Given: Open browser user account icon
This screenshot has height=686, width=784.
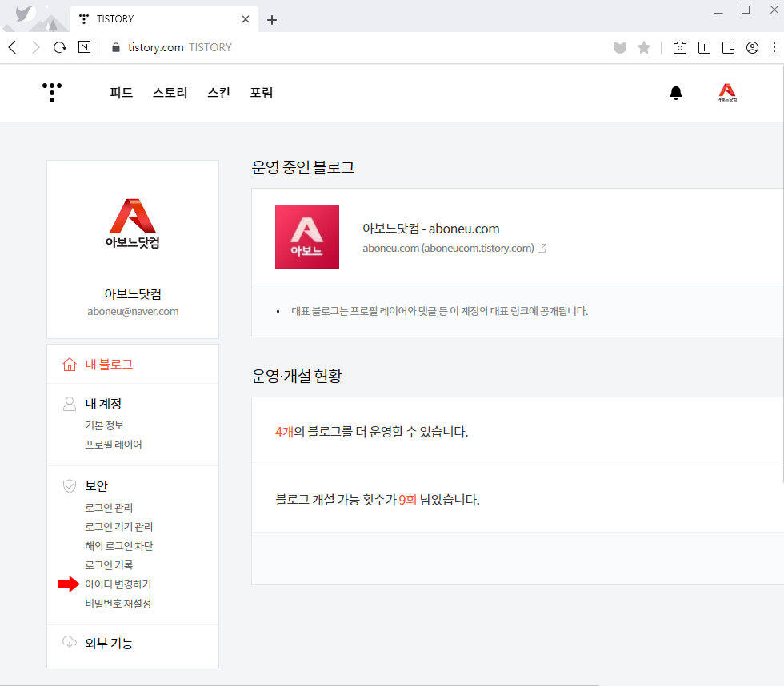Looking at the screenshot, I should point(752,47).
